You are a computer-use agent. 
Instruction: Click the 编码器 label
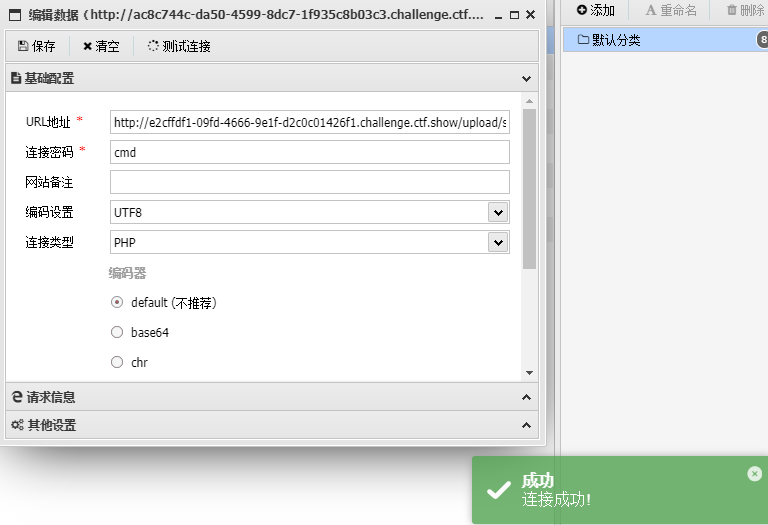127,273
